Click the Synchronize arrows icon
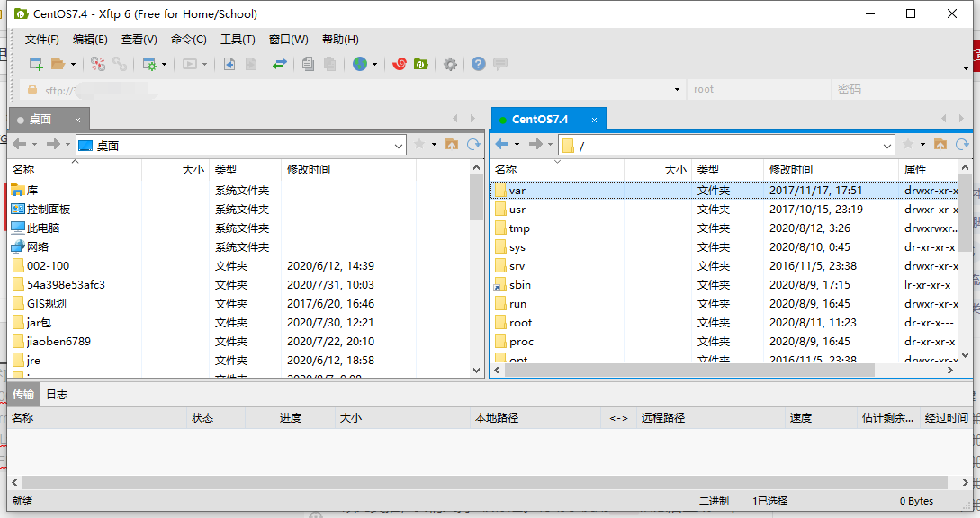The width and height of the screenshot is (980, 518). (x=279, y=64)
